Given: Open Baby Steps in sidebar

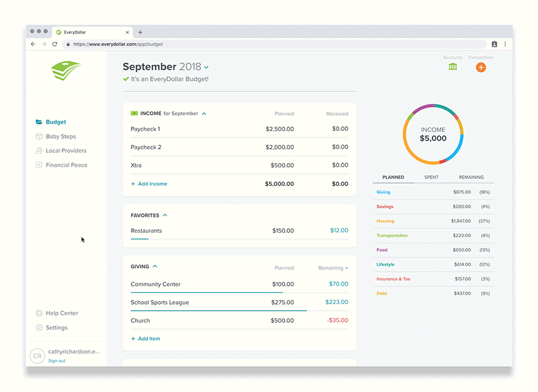Looking at the screenshot, I should (x=61, y=136).
